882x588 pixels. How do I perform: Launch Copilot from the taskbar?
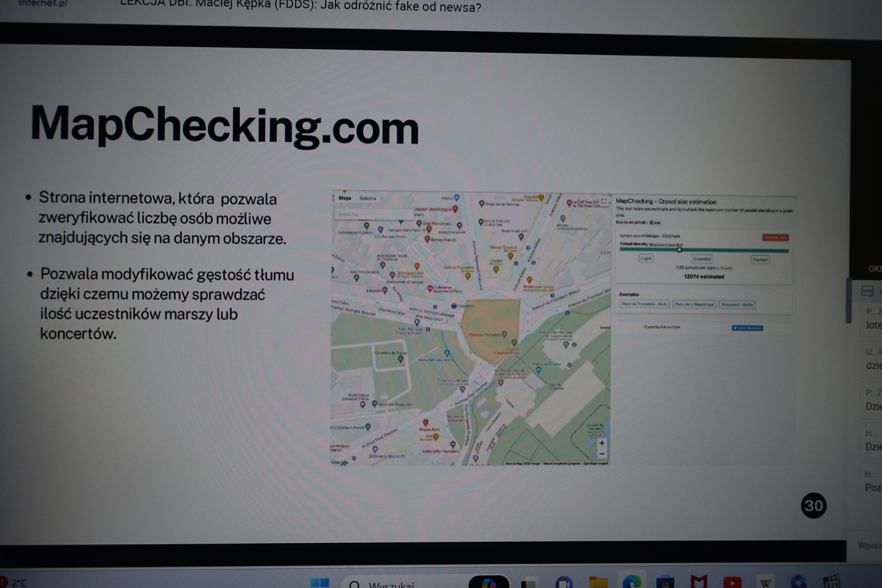(489, 582)
